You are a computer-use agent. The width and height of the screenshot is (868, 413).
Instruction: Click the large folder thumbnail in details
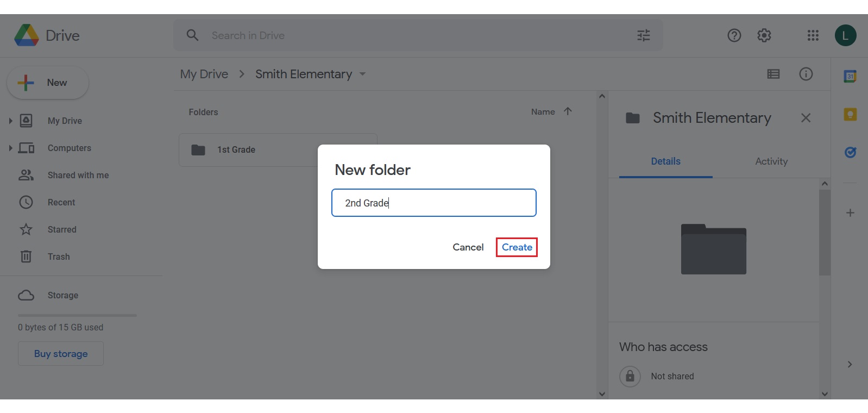[714, 249]
